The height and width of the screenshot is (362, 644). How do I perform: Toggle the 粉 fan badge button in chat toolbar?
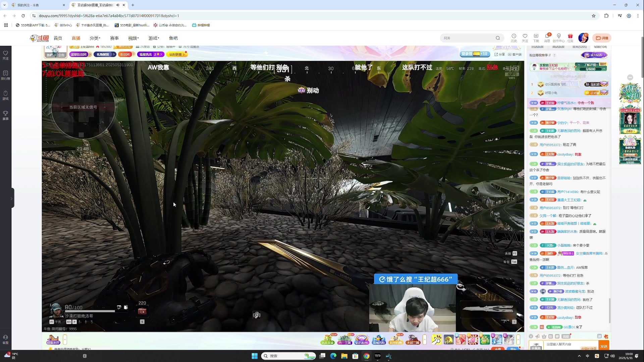pos(550,337)
